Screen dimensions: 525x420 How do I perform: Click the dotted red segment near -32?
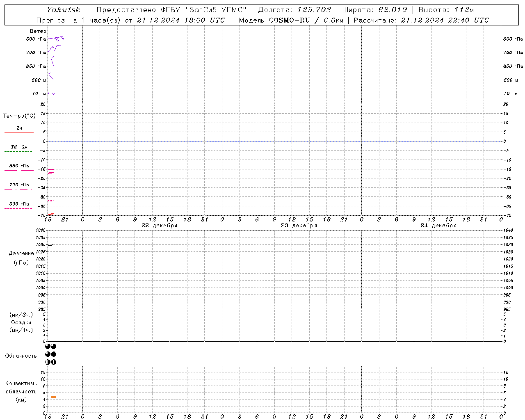[50, 201]
